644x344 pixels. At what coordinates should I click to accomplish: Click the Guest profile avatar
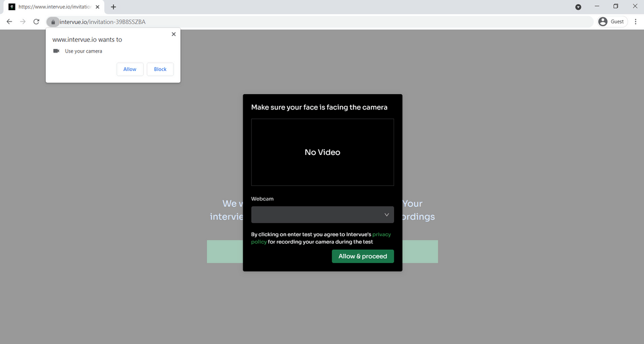[602, 21]
